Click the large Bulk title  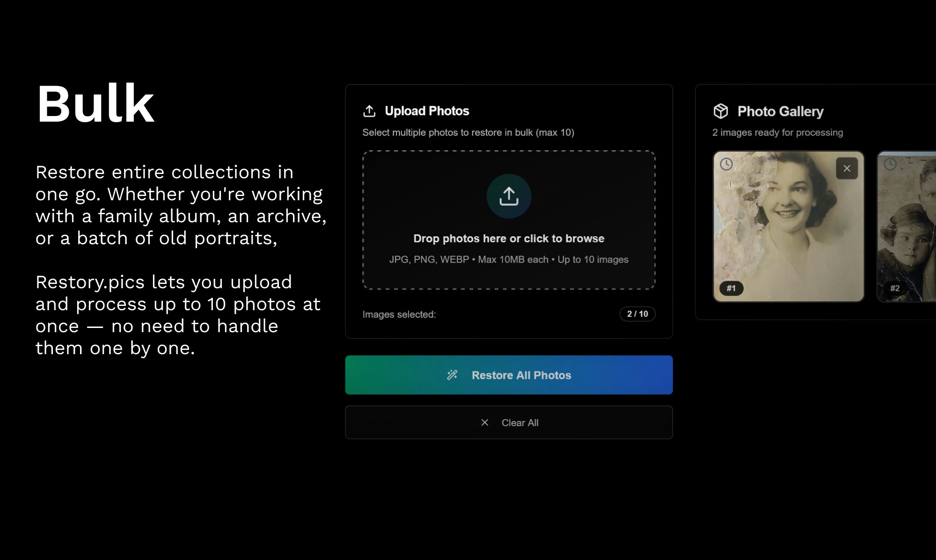[95, 103]
